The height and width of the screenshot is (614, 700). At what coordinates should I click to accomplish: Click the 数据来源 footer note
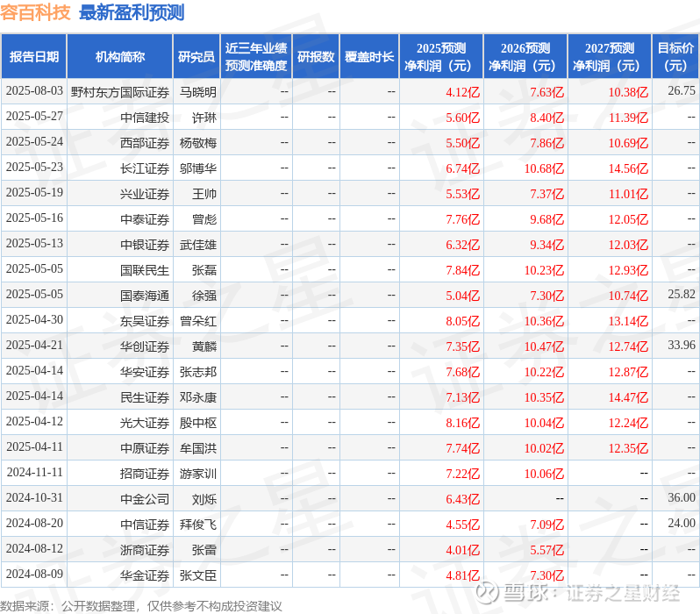click(141, 606)
